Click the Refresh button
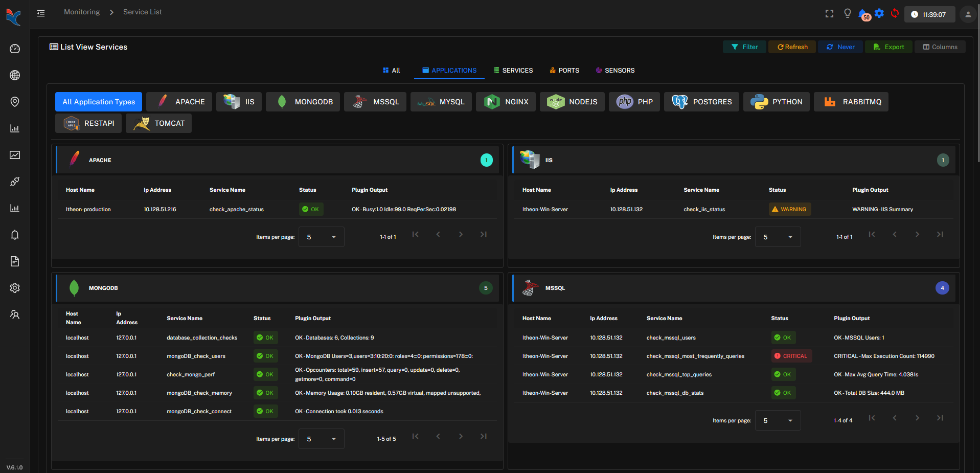 click(x=792, y=47)
